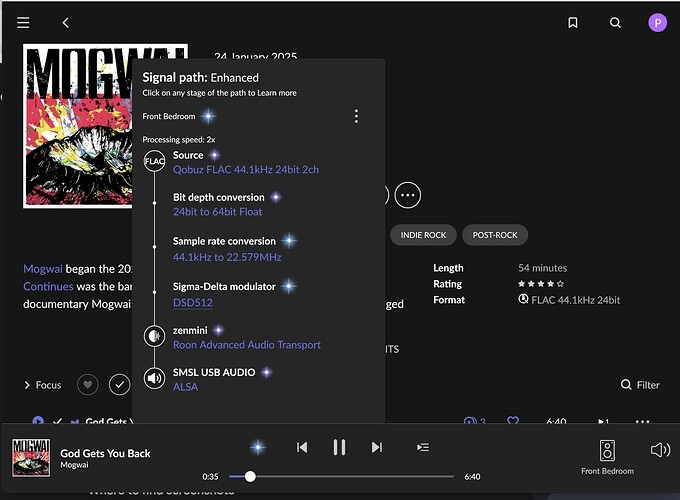Screen dimensions: 680x500
Task: Select the INDIE ROCK genre tag
Action: point(423,235)
